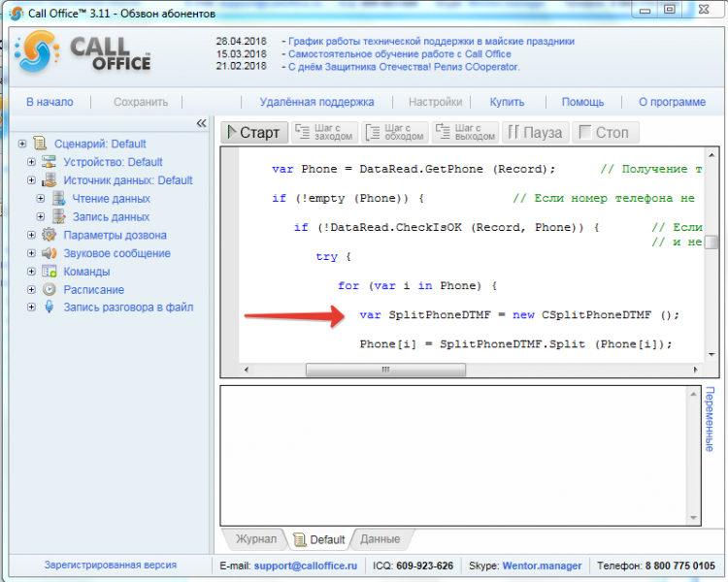Click the Scenario Default scroll icon
Viewport: 728px width, 582px height.
pos(41,144)
